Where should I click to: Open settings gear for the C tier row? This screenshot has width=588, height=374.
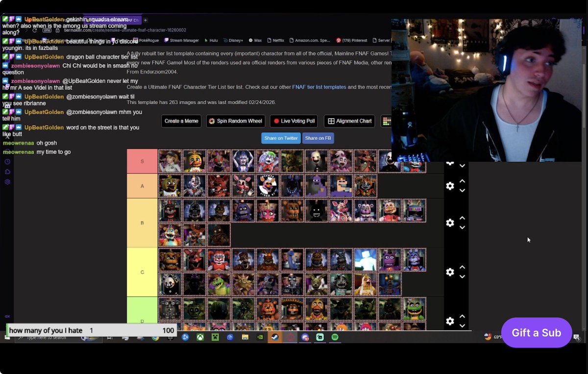[x=450, y=272]
